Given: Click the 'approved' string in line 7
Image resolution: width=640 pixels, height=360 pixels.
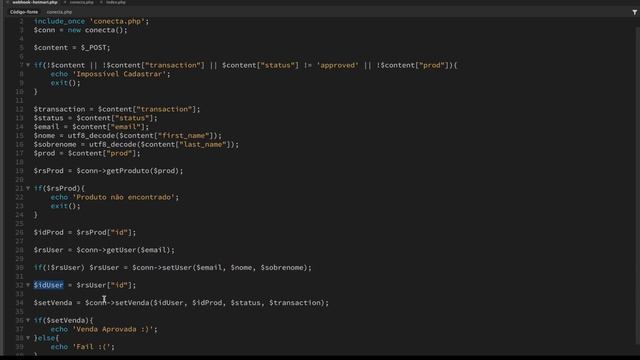Looking at the screenshot, I should pyautogui.click(x=337, y=65).
